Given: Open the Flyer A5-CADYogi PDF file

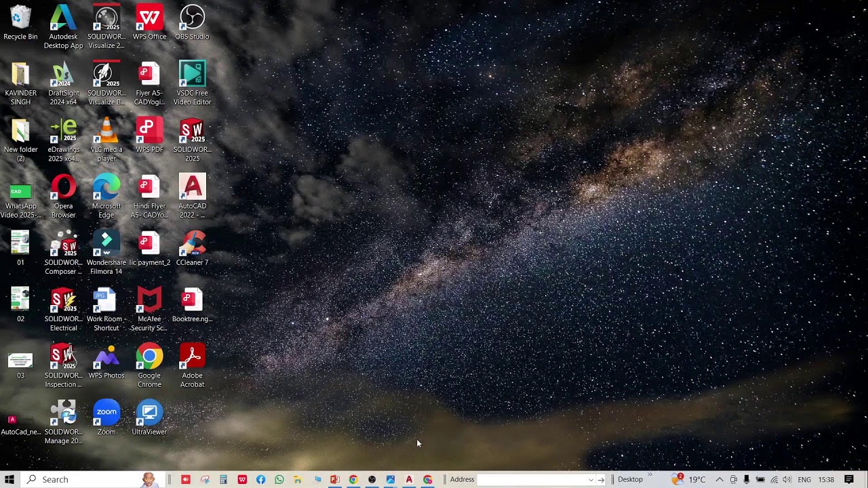Looking at the screenshot, I should [149, 83].
